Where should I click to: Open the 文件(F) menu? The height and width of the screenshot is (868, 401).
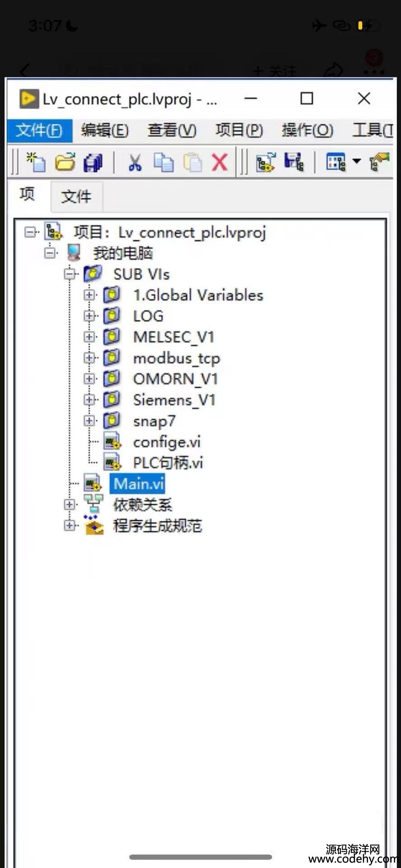pos(39,131)
